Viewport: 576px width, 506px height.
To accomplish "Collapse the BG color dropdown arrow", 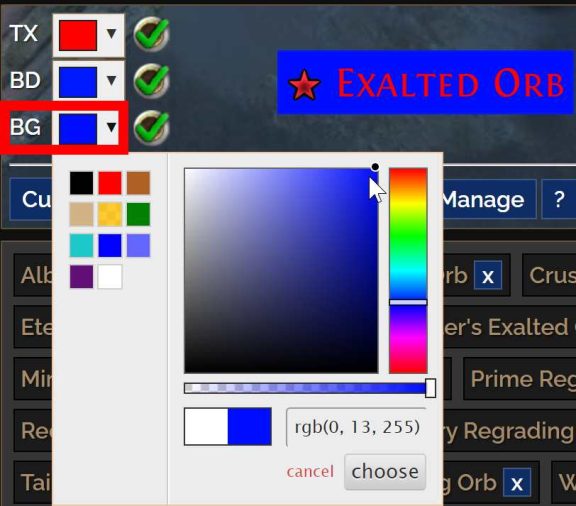I will (111, 128).
